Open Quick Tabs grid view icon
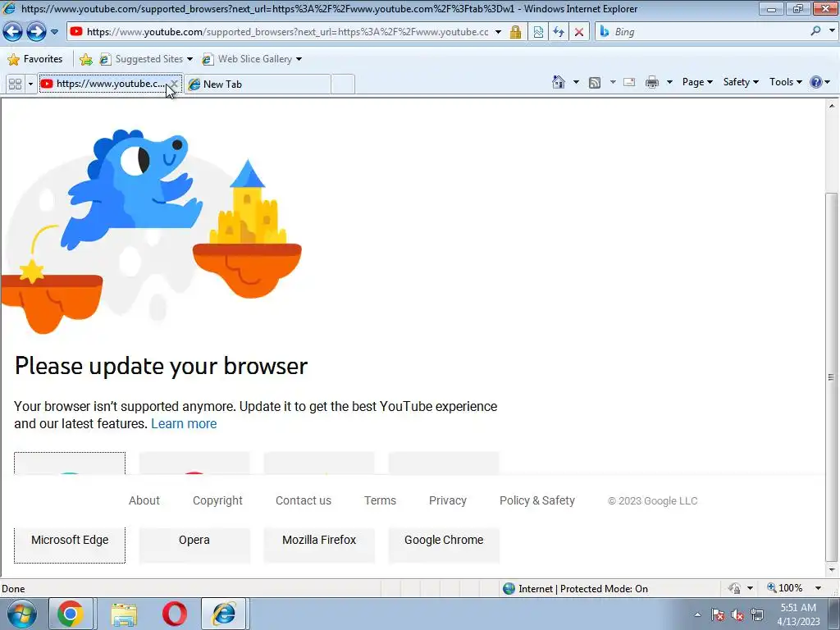The width and height of the screenshot is (840, 630). click(15, 84)
